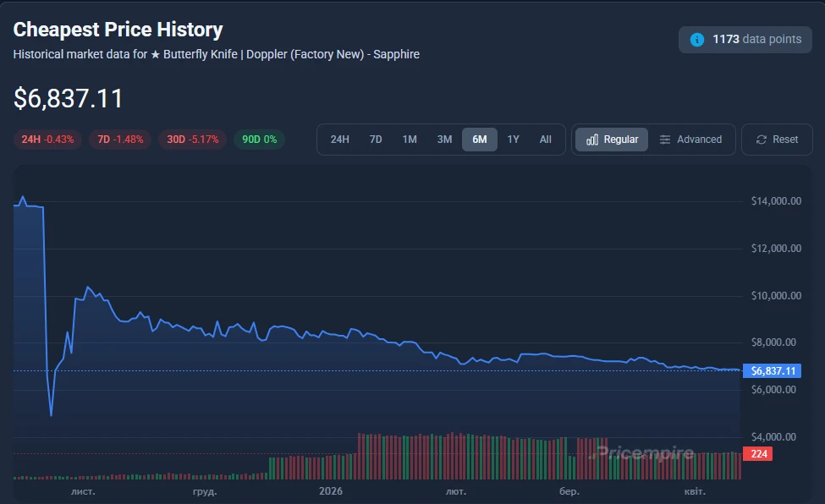Click the bar chart icon in Regular
825x504 pixels.
click(592, 140)
